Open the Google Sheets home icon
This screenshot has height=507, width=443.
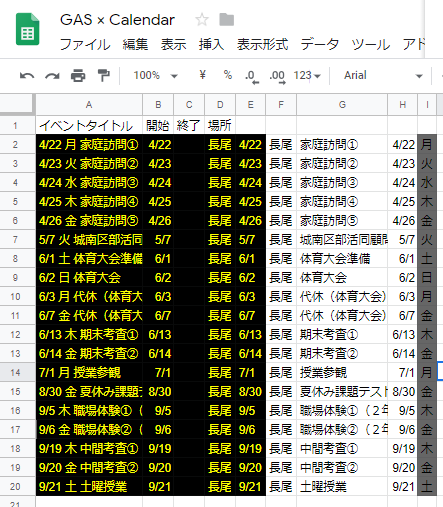click(x=28, y=29)
